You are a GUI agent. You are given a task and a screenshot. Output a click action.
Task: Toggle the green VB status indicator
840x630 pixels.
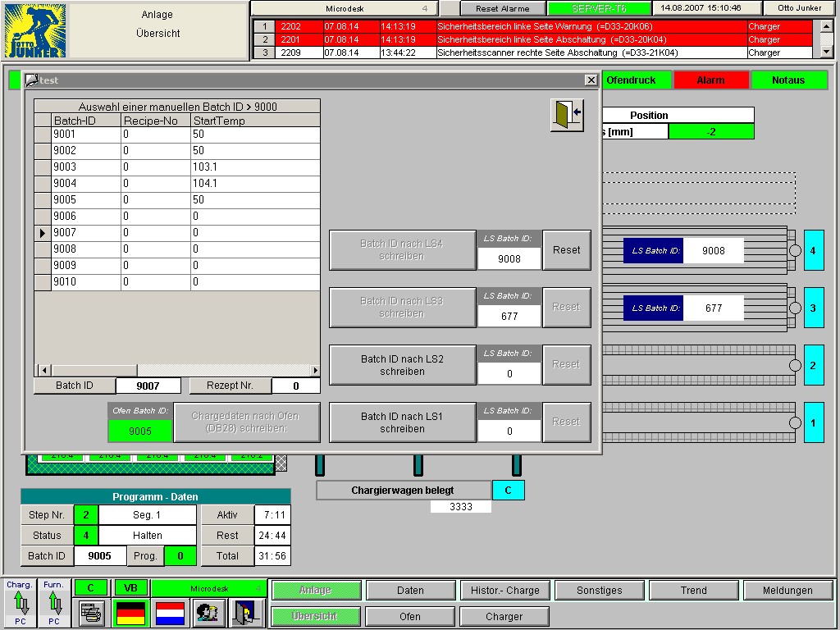[130, 588]
